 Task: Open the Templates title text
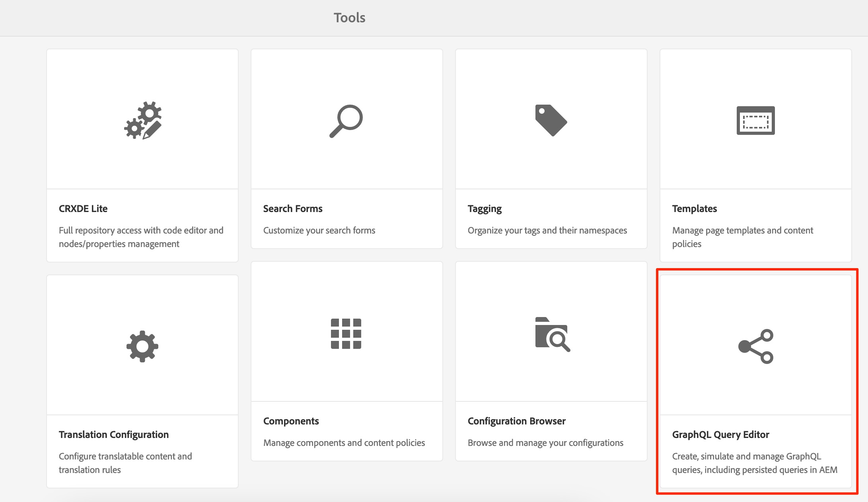695,208
